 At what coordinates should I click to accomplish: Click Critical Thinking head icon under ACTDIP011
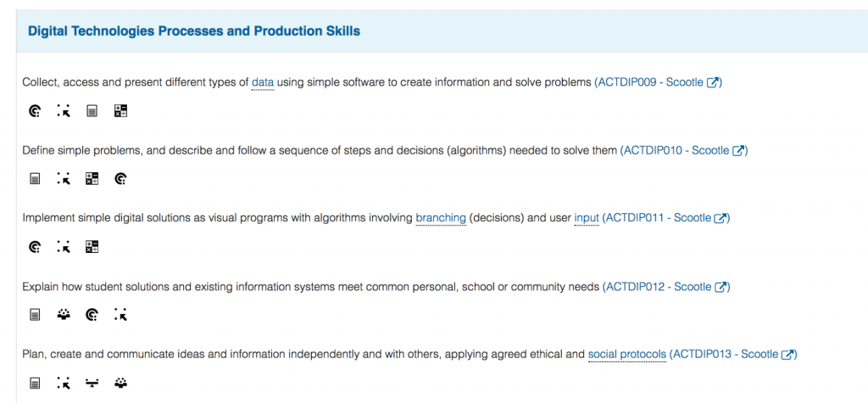pyautogui.click(x=34, y=247)
